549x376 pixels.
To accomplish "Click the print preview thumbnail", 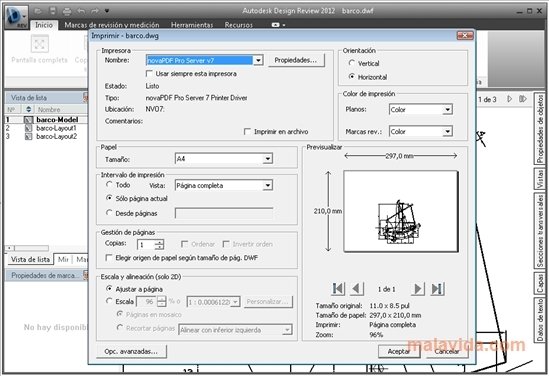I will pos(401,211).
